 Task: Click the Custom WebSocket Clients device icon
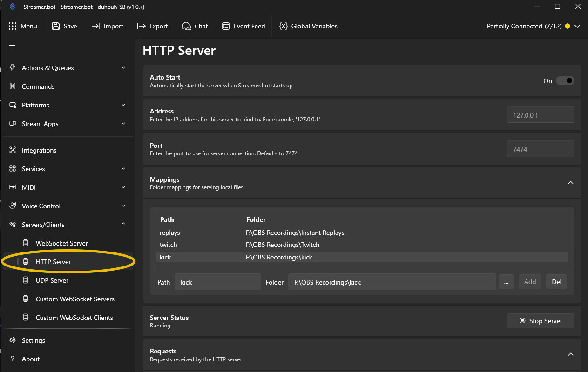(x=26, y=318)
